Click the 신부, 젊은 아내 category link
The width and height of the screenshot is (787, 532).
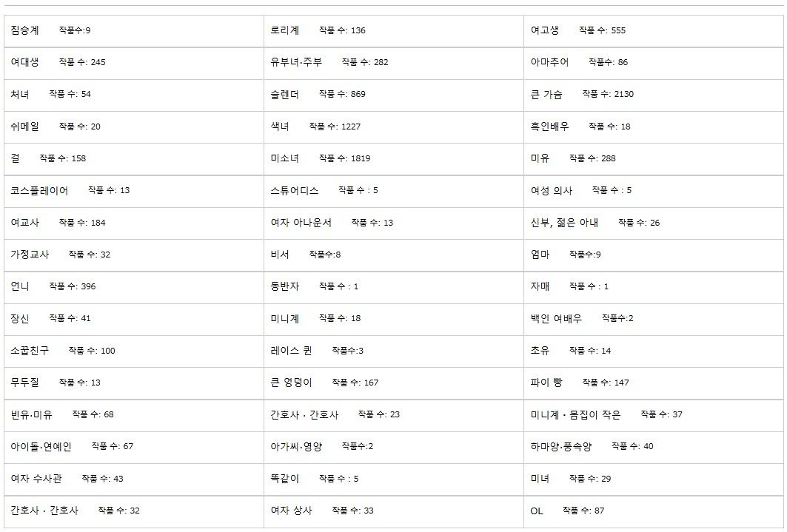[564, 223]
